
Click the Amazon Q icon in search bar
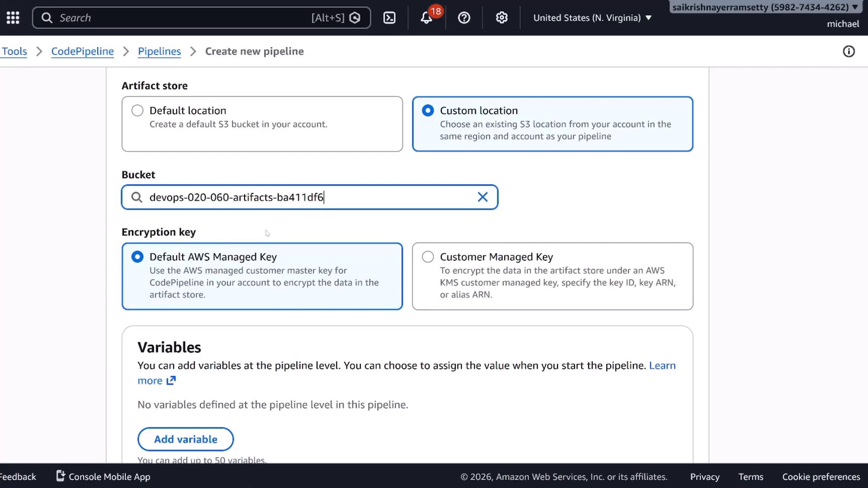[x=355, y=18]
